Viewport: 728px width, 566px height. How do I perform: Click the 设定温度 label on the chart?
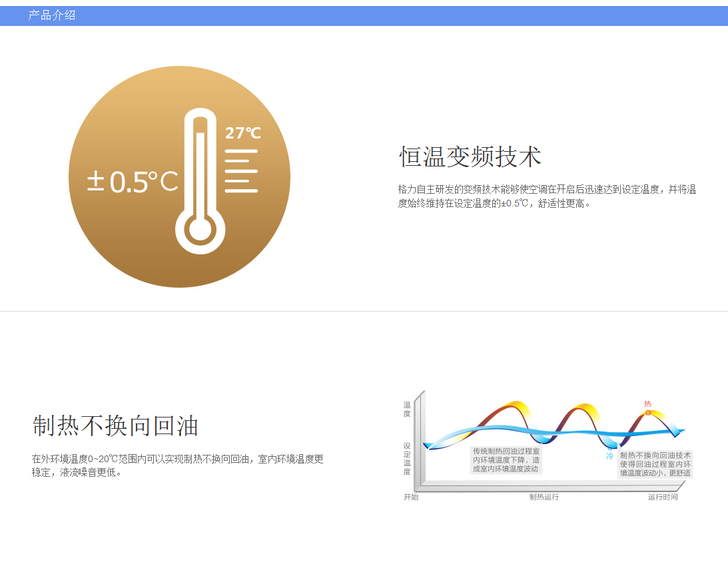tap(407, 459)
